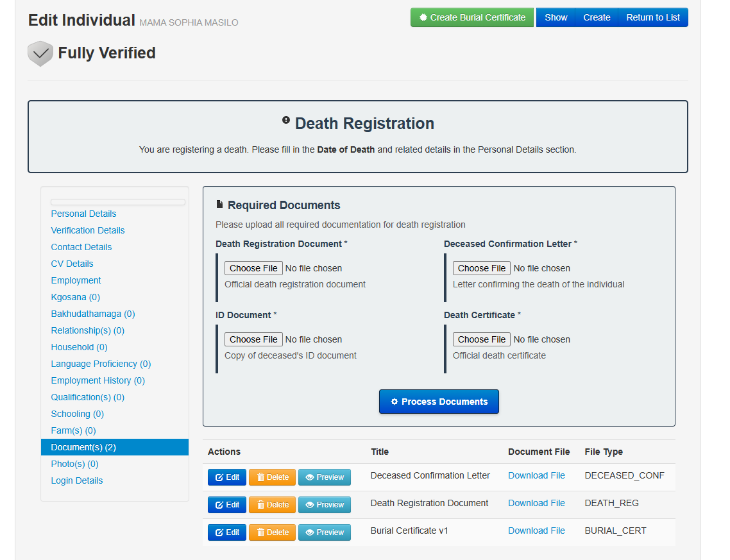
Task: Edit the Death Registration Document entry
Action: pos(227,505)
